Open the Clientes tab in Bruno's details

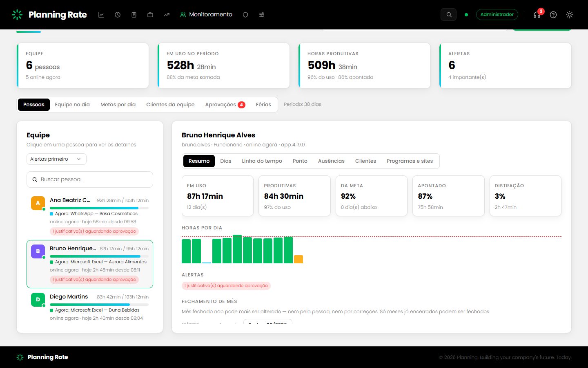pos(365,161)
